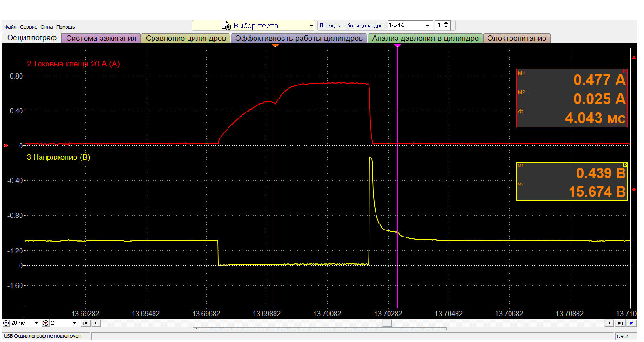
Task: Click the plus zoom-in icon
Action: [x=46, y=323]
